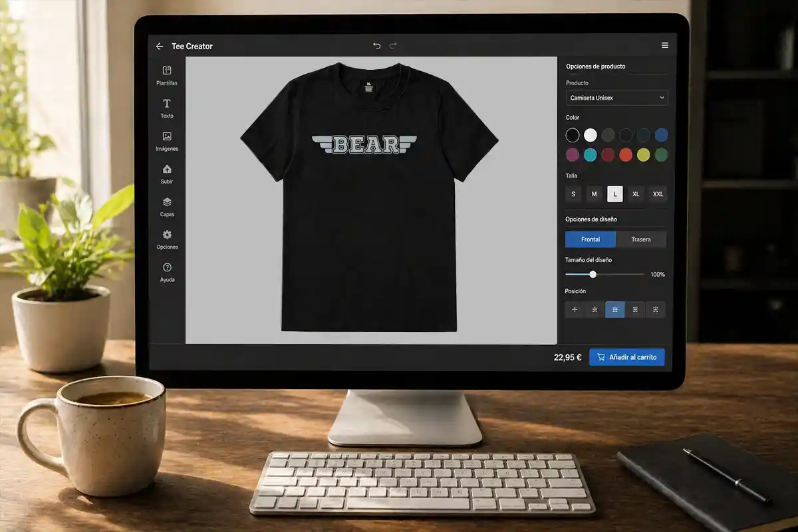Undo the last design change

(377, 46)
